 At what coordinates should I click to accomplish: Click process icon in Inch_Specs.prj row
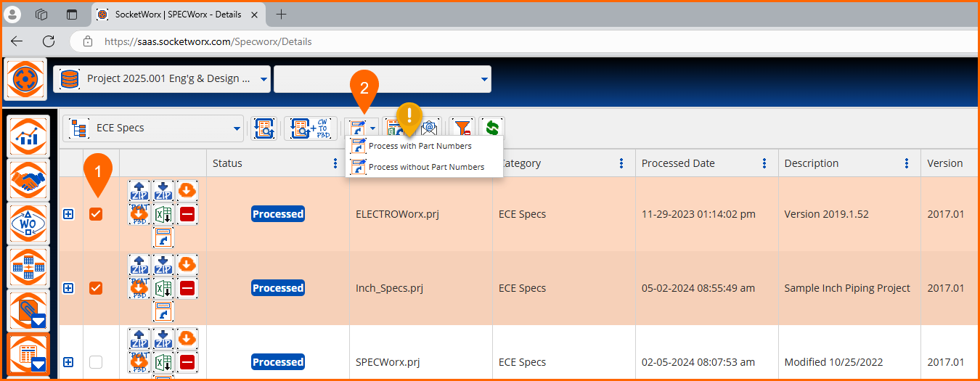click(163, 311)
